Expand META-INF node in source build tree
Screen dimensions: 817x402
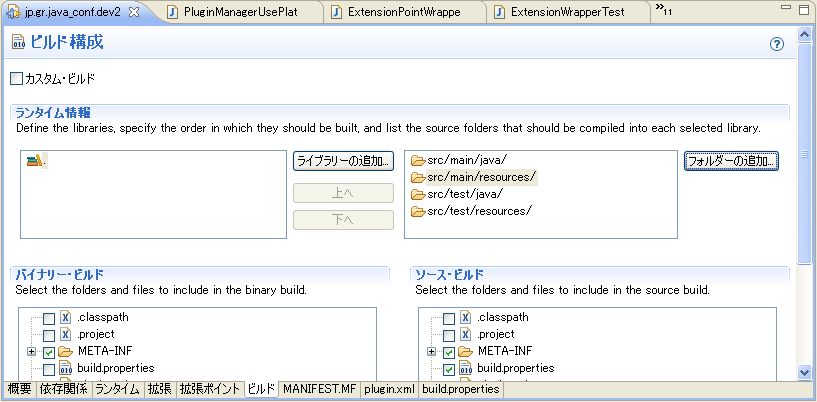431,352
